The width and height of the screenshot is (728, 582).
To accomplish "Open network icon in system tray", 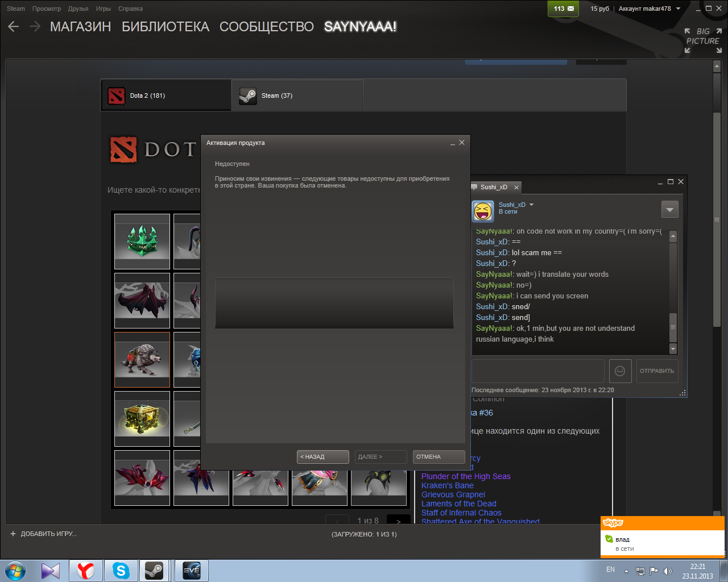I will [x=640, y=571].
